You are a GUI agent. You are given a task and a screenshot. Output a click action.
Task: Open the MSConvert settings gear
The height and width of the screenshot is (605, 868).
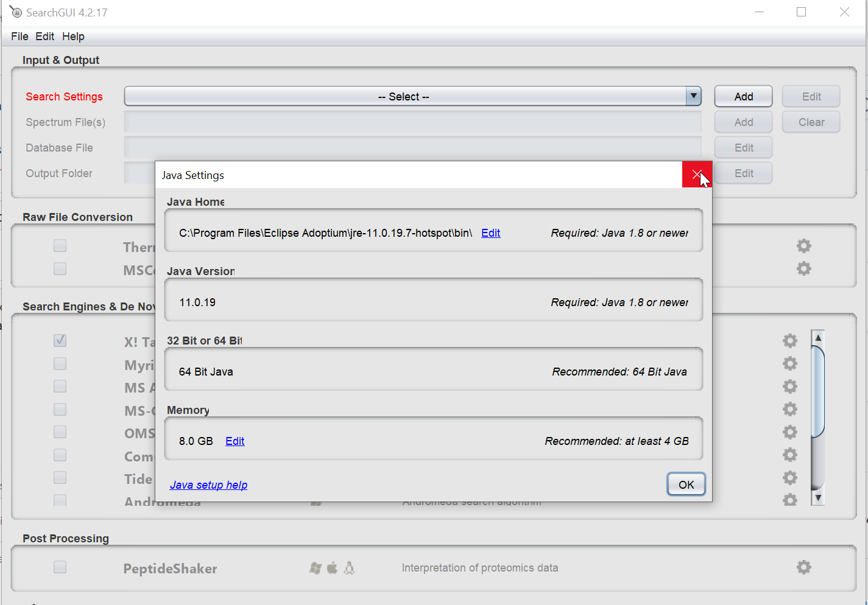tap(803, 268)
